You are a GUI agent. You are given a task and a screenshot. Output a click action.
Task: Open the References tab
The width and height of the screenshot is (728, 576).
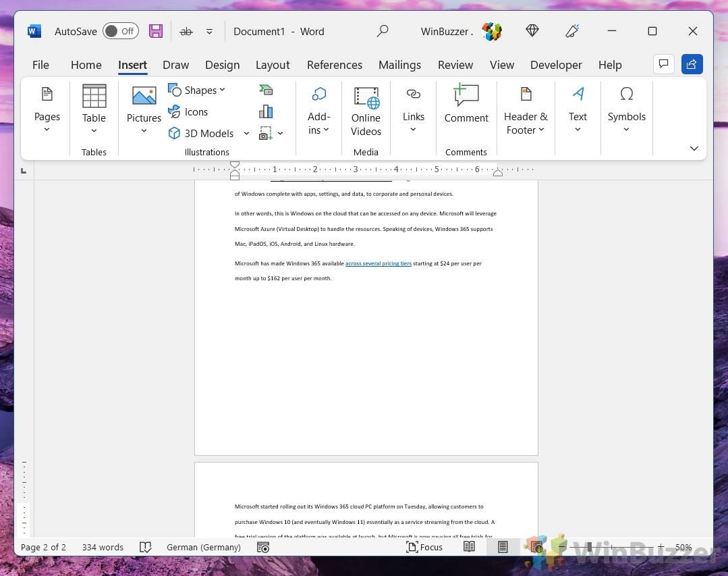coord(335,65)
